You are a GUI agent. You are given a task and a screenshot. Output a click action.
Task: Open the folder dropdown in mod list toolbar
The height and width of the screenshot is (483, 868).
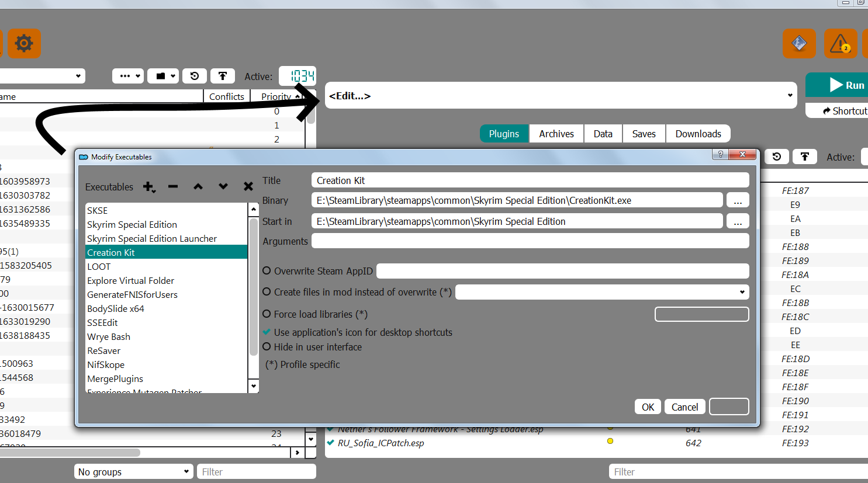(163, 76)
